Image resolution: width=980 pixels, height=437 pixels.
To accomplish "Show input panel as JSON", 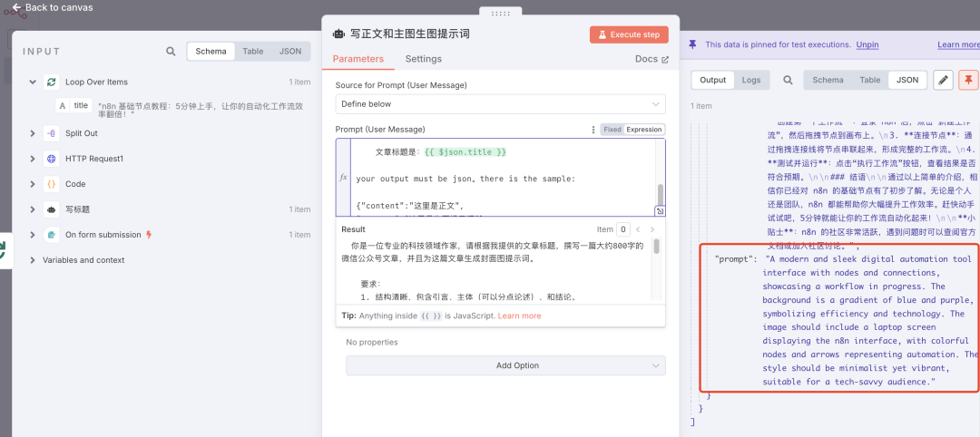I will (290, 51).
